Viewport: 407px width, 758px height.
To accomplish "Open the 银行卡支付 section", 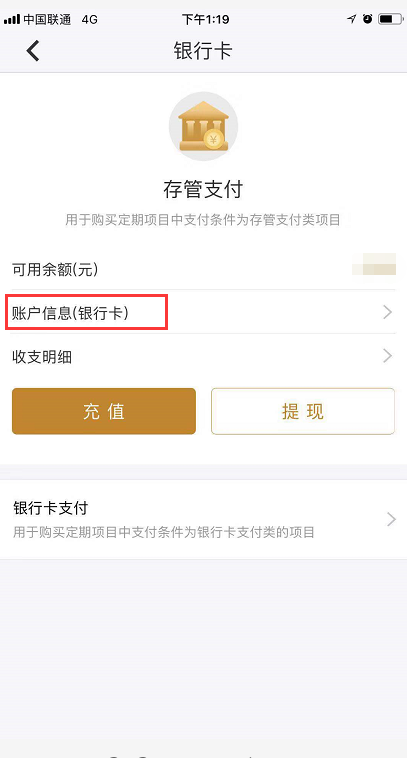I will [x=204, y=520].
